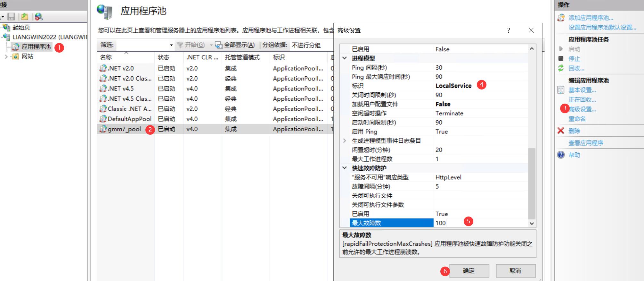Open the 筛选 filter dropdown arrow
Image resolution: width=644 pixels, height=281 pixels.
(171, 45)
